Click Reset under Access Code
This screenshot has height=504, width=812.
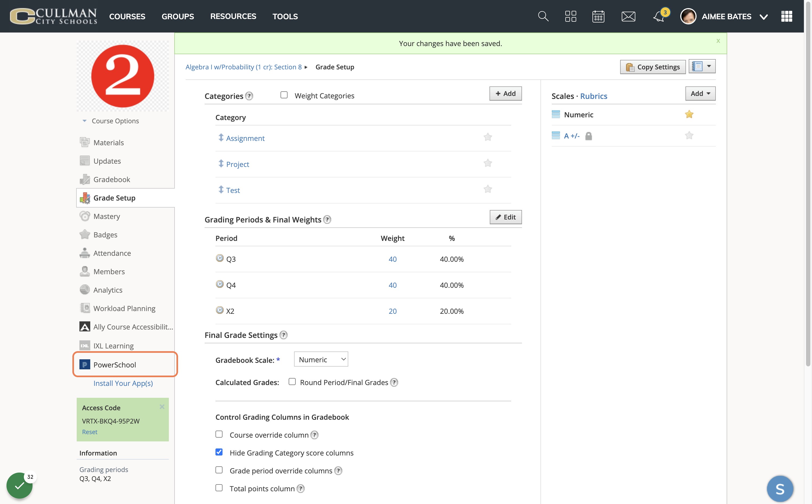(x=90, y=432)
